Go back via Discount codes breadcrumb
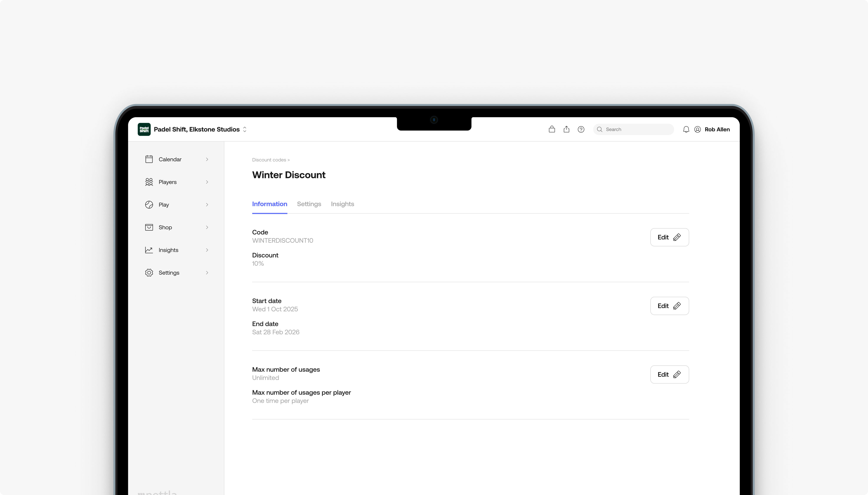 tap(269, 160)
